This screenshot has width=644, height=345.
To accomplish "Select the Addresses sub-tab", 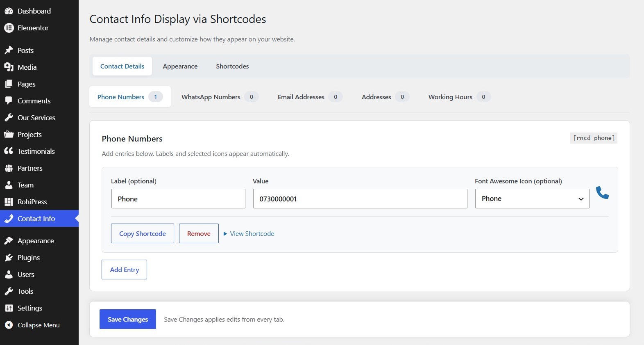I will (385, 97).
